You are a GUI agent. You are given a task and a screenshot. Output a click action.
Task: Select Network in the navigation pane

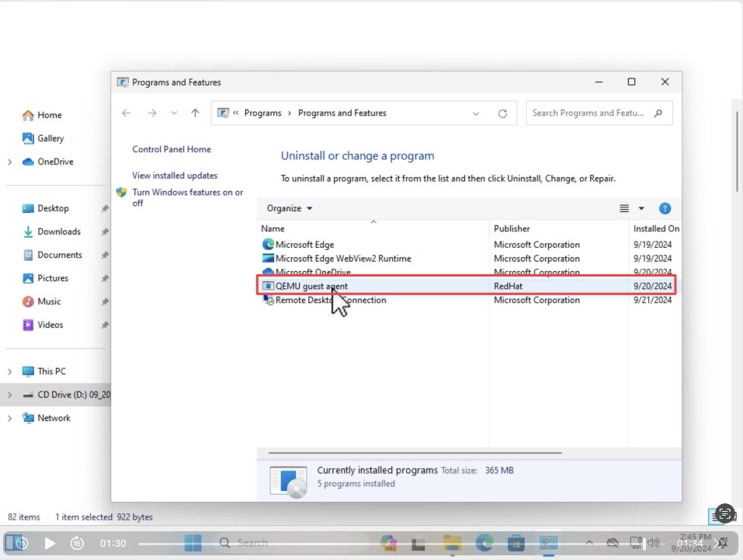[x=47, y=418]
